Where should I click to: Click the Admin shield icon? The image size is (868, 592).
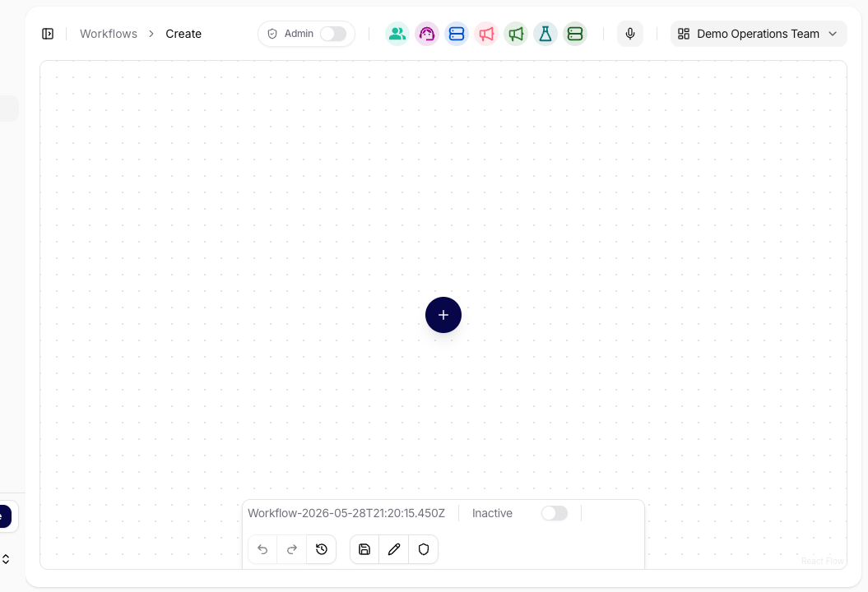272,34
